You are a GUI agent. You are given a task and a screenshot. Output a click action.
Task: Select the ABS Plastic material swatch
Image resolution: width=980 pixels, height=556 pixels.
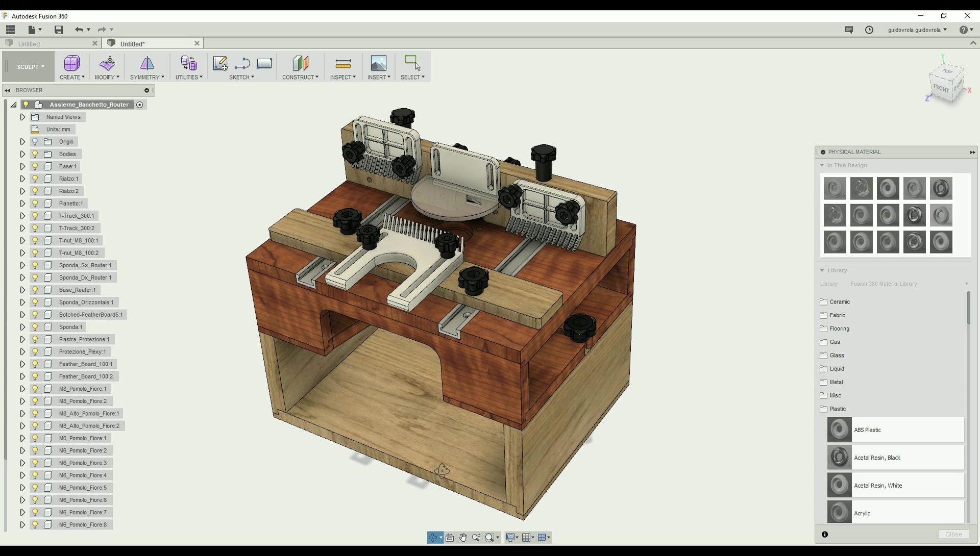click(x=840, y=429)
